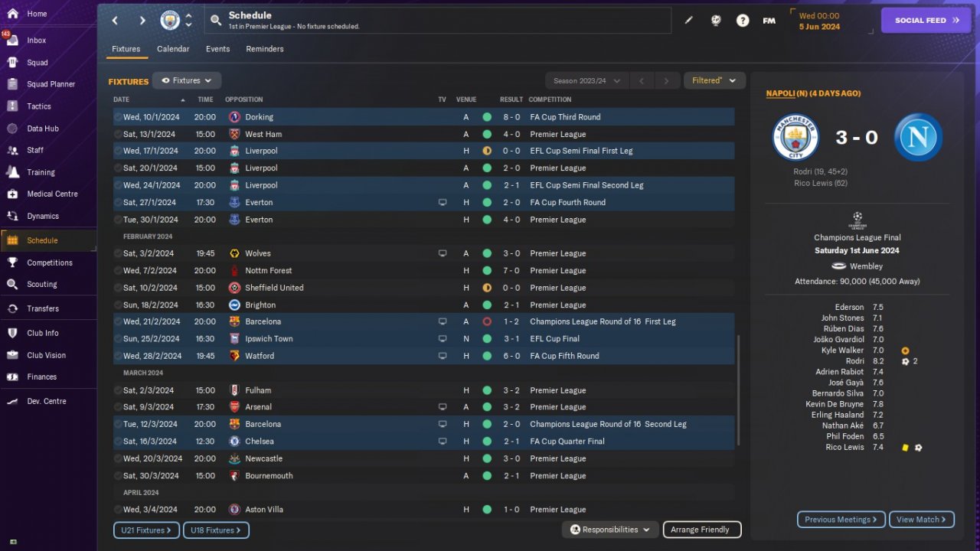Open the Competitions trophy icon
980x551 pixels.
pyautogui.click(x=12, y=262)
